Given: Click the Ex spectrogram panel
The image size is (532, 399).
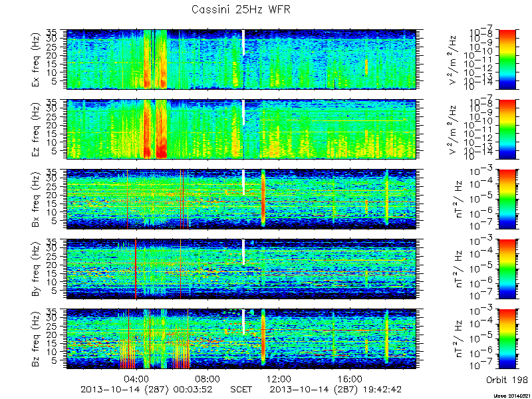Looking at the screenshot, I should (x=241, y=59).
